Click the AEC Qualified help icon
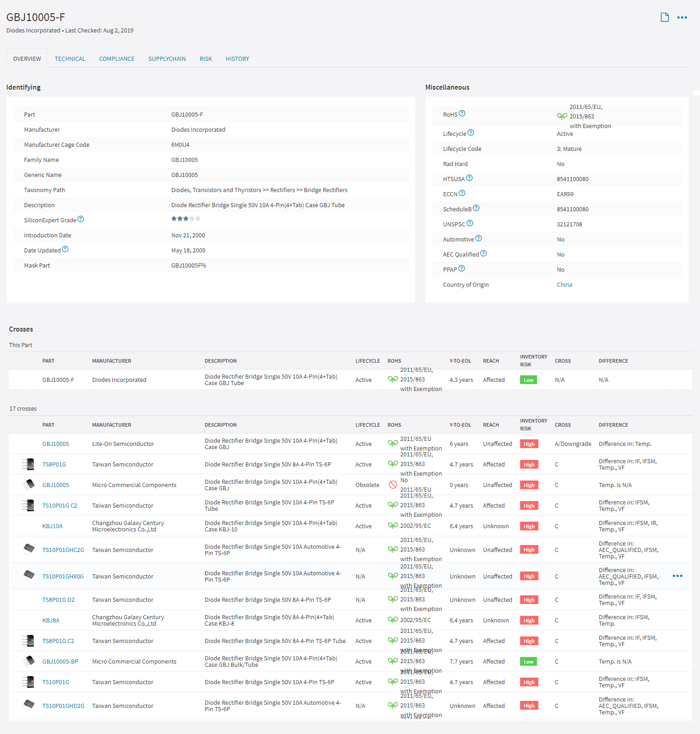 click(x=483, y=253)
